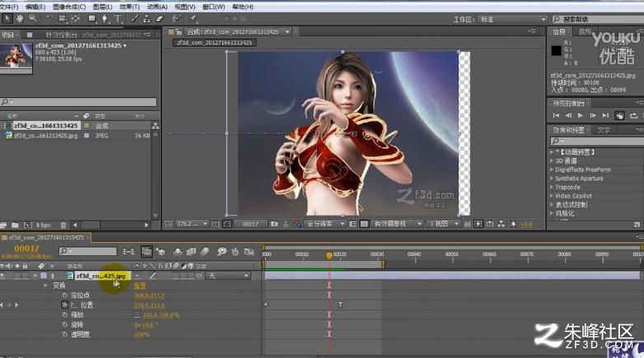The width and height of the screenshot is (644, 358).
Task: Open the composition mini-flowchart in the timeline
Action: click(128, 251)
